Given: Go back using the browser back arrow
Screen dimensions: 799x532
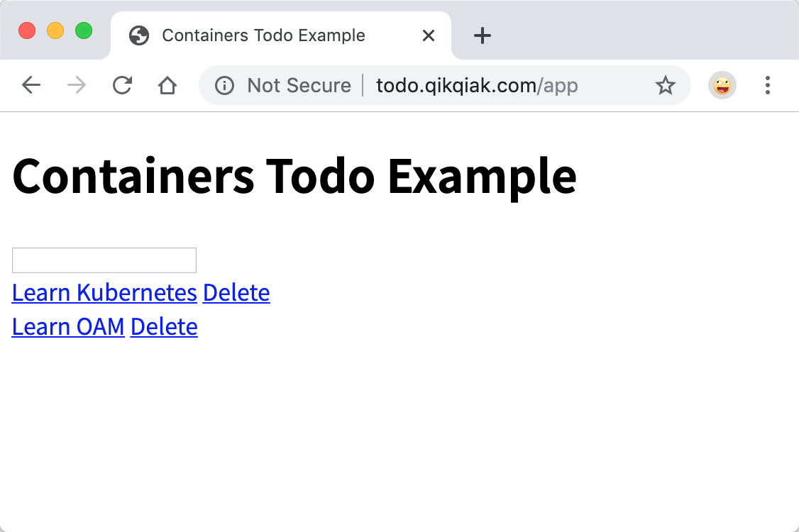Looking at the screenshot, I should tap(31, 85).
